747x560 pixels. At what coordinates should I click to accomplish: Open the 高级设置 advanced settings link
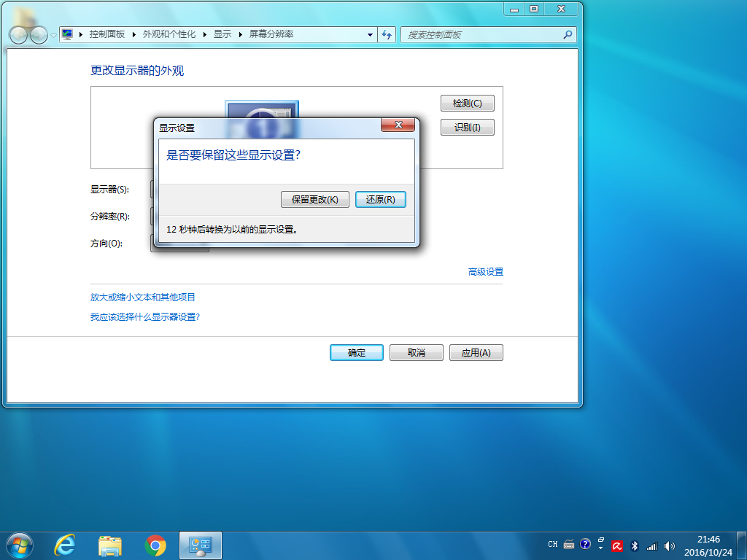tap(485, 272)
